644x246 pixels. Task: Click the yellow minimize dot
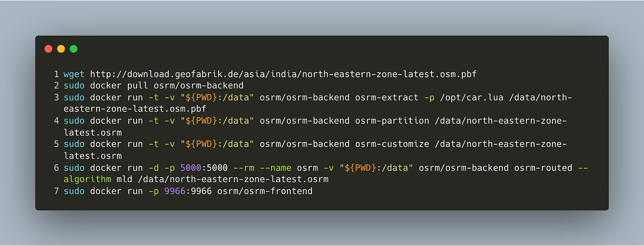[61, 49]
